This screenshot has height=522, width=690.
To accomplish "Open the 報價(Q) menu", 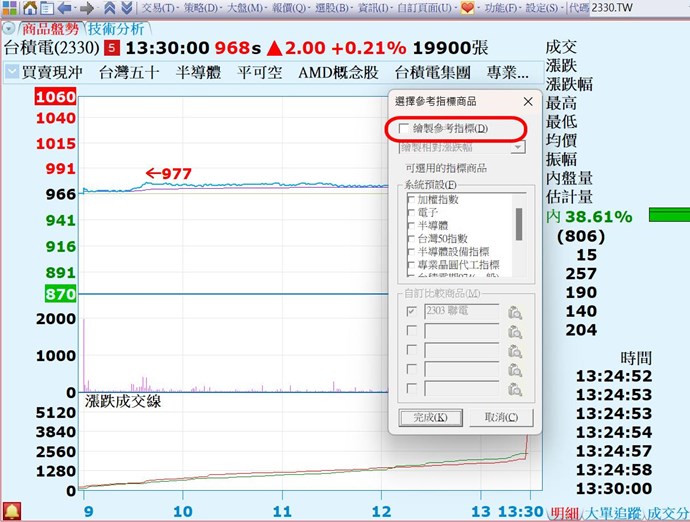I will pos(289,8).
